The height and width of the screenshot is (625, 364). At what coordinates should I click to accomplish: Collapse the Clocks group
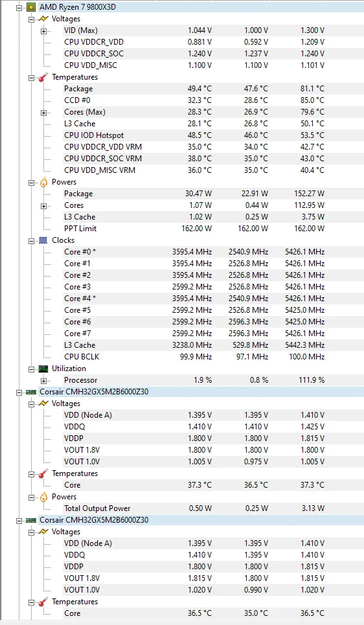[x=32, y=241]
